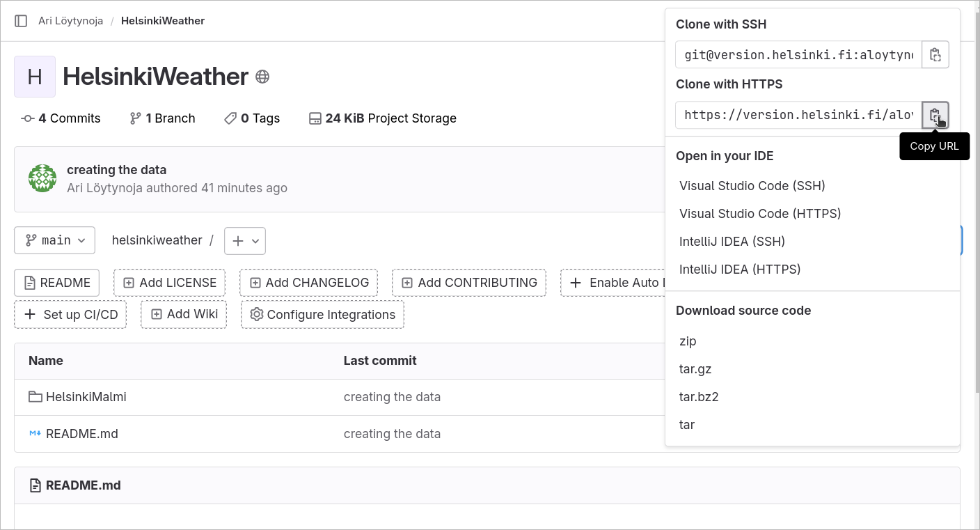Select the HTTPS clone URL field
Image resolution: width=980 pixels, height=530 pixels.
(x=798, y=115)
